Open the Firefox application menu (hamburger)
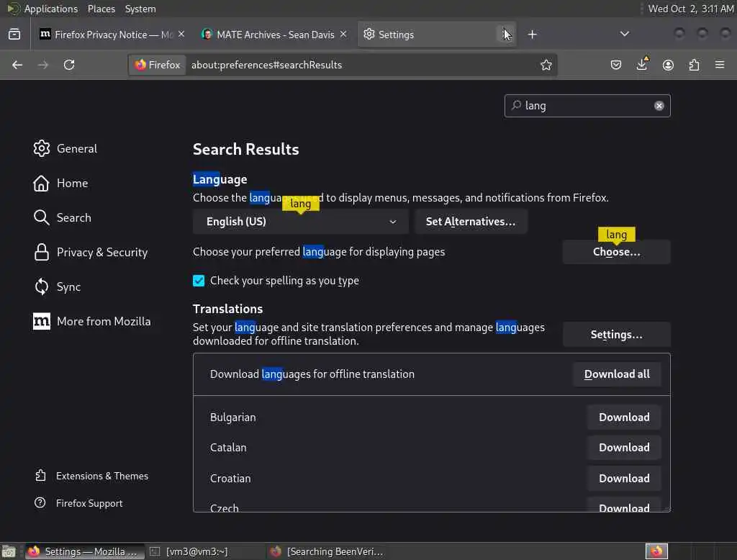 [x=720, y=65]
